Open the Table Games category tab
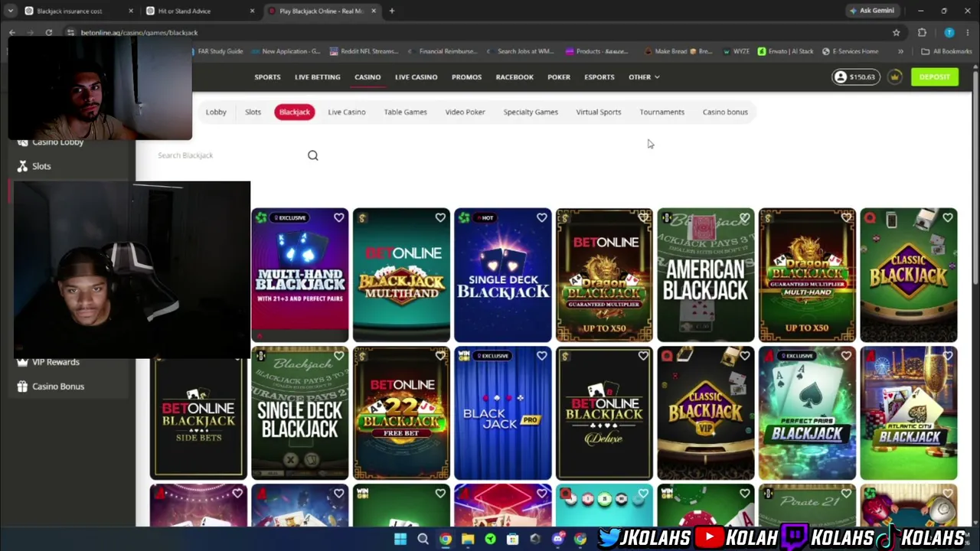Viewport: 980px width, 551px height. pos(405,112)
